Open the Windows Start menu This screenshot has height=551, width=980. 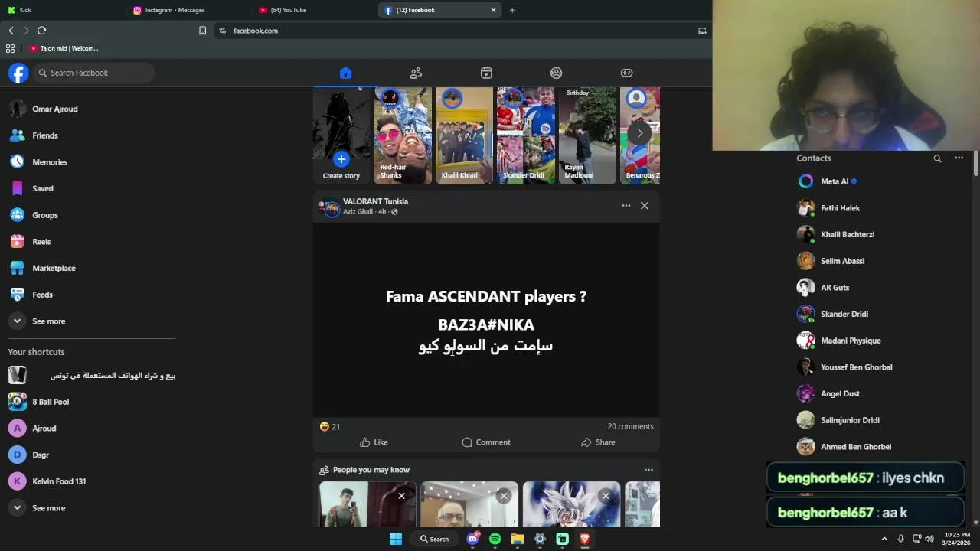(396, 539)
